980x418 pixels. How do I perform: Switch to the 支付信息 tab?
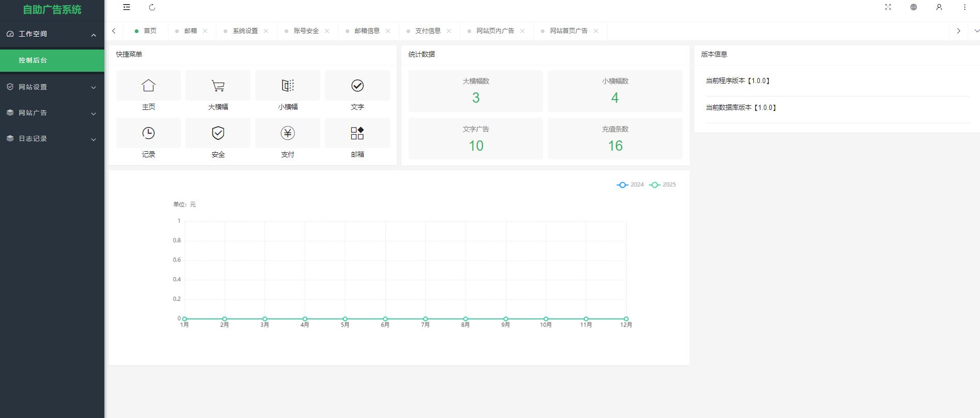(428, 31)
